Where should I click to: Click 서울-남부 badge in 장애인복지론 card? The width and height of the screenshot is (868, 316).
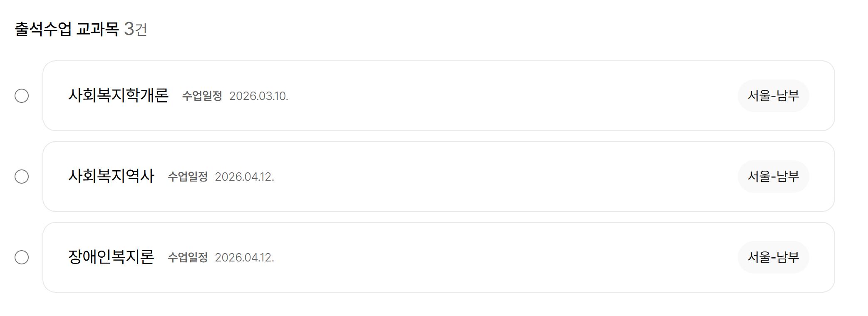click(x=773, y=257)
